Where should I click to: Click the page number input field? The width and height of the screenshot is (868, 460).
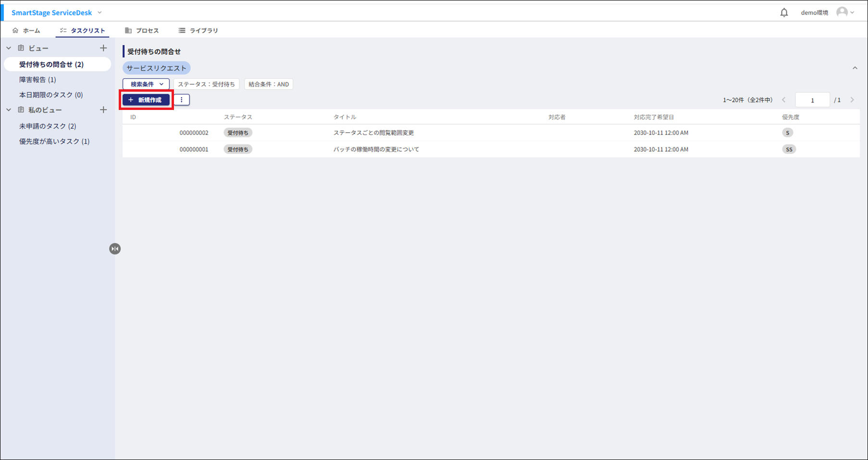click(x=812, y=100)
